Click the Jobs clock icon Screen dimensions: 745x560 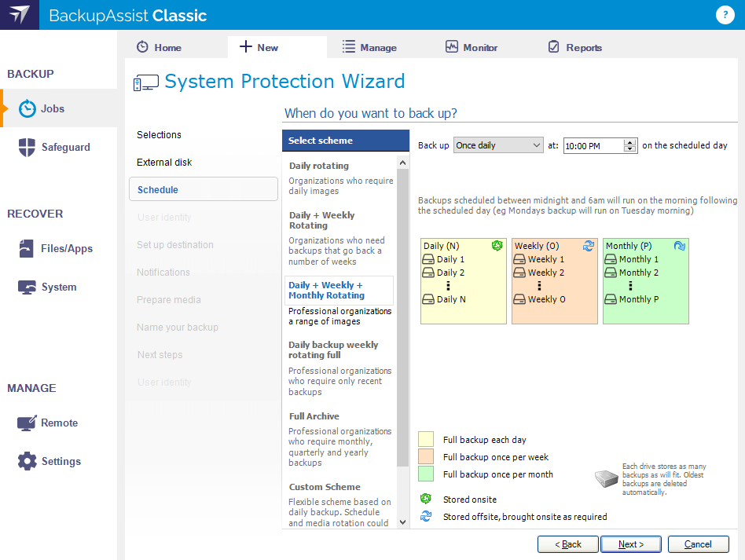point(27,108)
